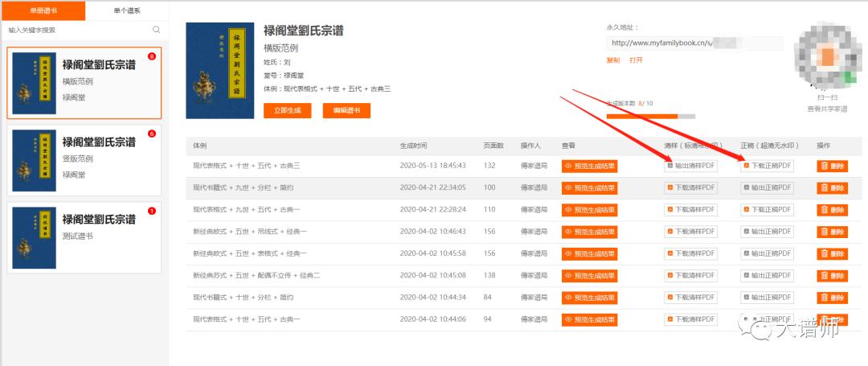Delete the 2020-04-21 22:34:05 version

coord(832,188)
